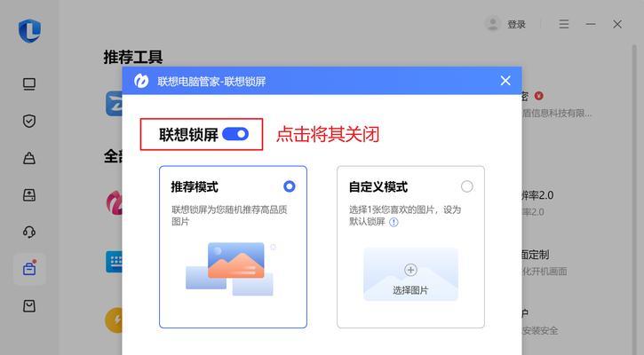Turn off the 联想锁屏 toggle switch
This screenshot has width=644, height=355.
235,134
